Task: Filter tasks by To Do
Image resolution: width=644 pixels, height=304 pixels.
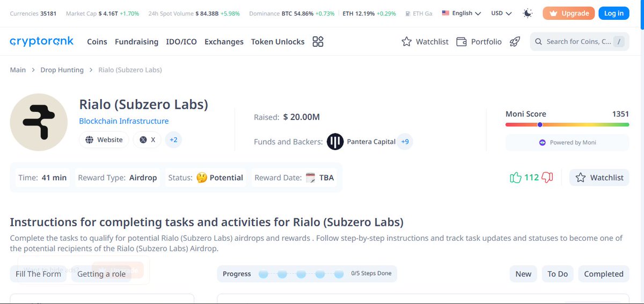Action: [558, 273]
